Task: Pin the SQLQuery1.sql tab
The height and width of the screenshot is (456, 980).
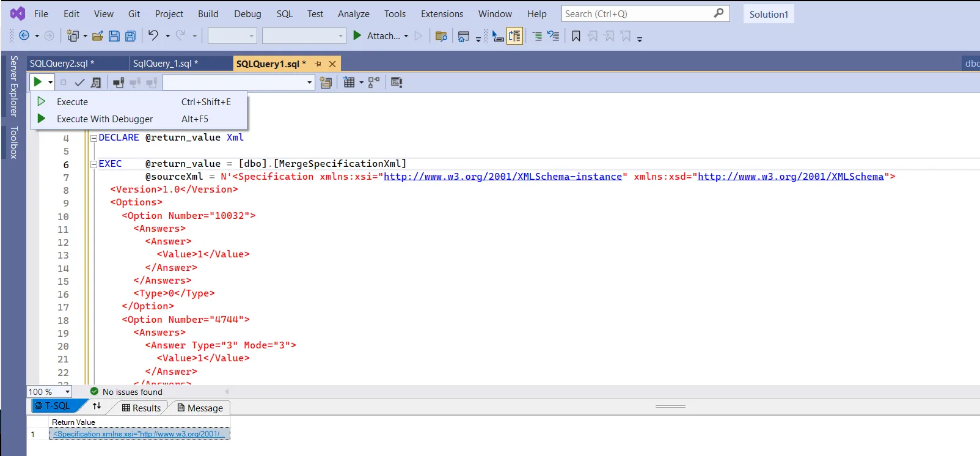Action: [x=318, y=64]
